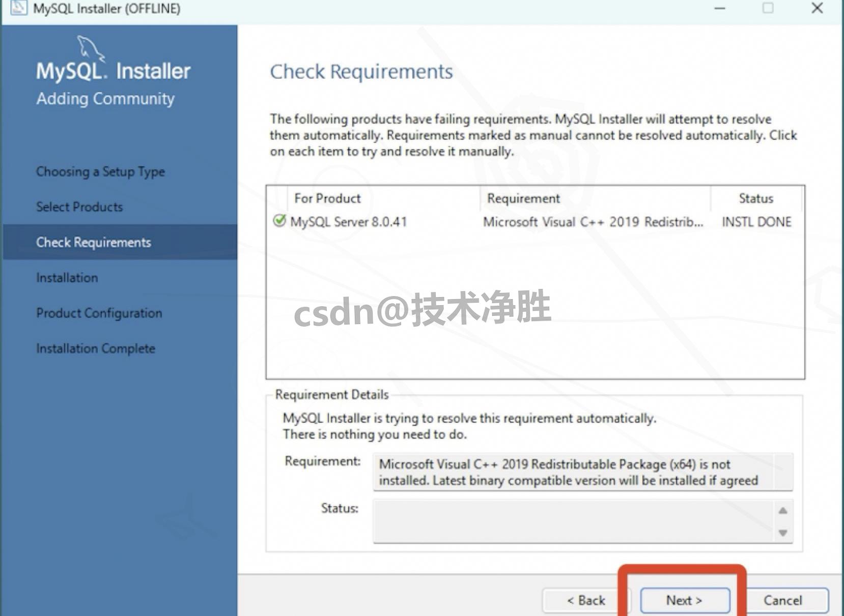This screenshot has height=616, width=844.
Task: Click the Requirement Details group label
Action: pos(331,395)
